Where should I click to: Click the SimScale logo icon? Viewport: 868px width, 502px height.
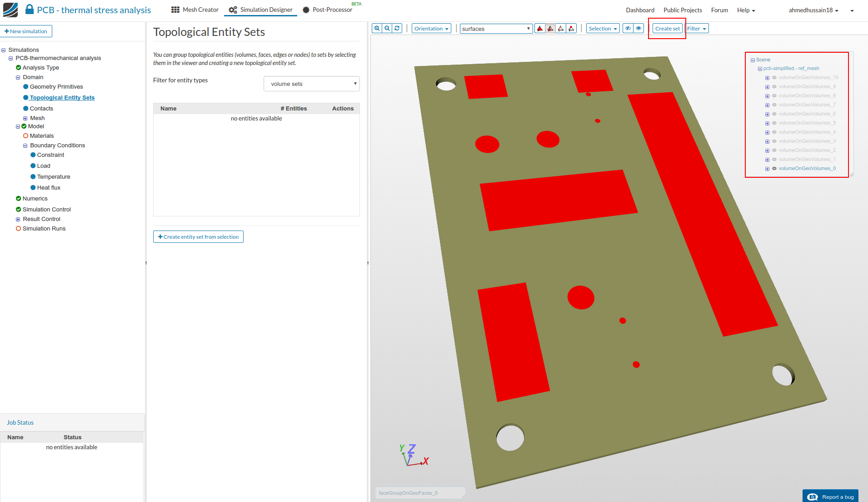tap(10, 10)
